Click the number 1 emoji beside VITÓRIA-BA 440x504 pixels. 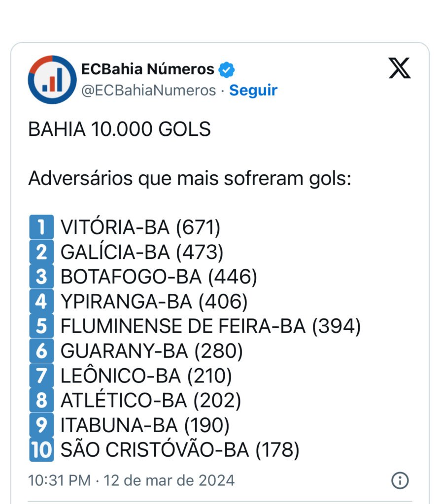point(41,227)
